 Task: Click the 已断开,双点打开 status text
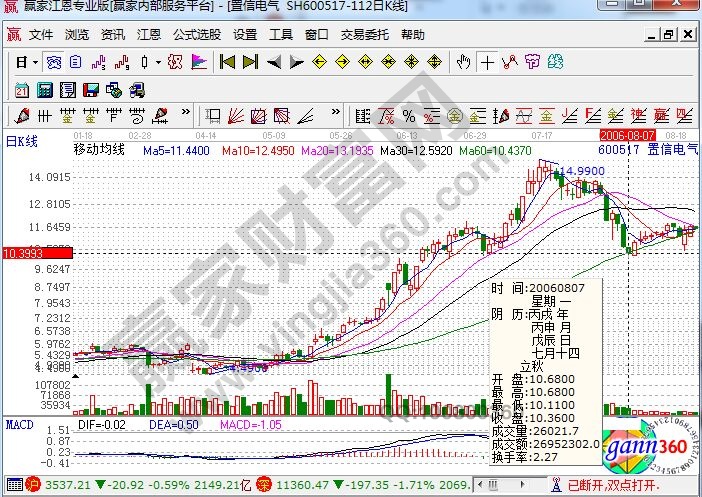(642, 486)
